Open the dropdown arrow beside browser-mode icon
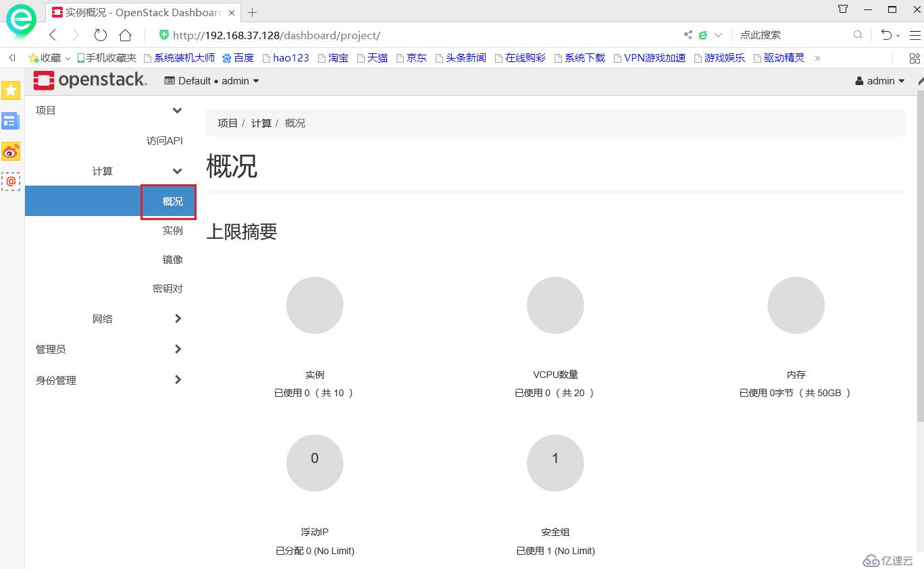 pyautogui.click(x=718, y=35)
